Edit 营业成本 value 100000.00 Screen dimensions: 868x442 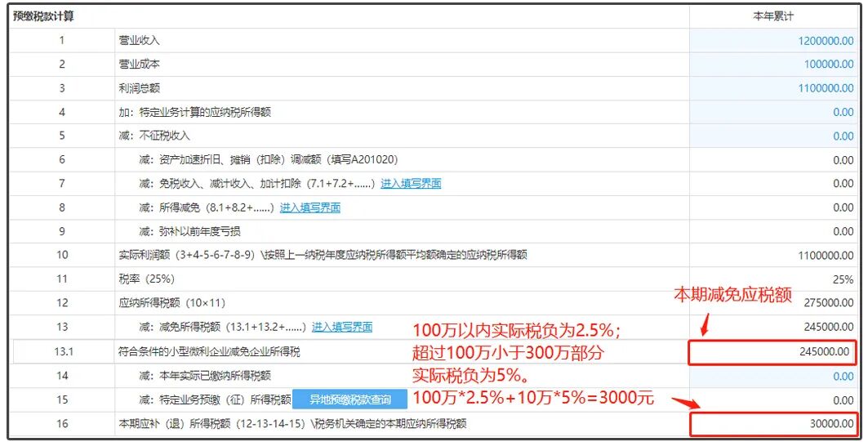(x=773, y=65)
